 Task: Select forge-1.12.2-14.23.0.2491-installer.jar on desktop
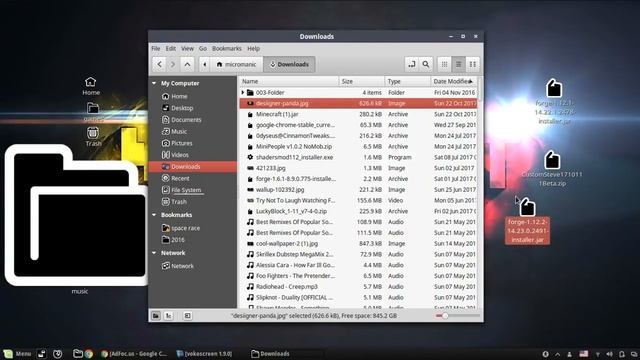pyautogui.click(x=527, y=221)
